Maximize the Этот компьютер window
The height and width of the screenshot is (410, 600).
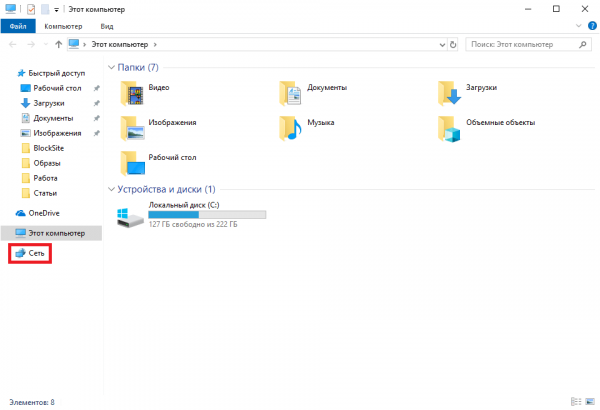click(556, 9)
